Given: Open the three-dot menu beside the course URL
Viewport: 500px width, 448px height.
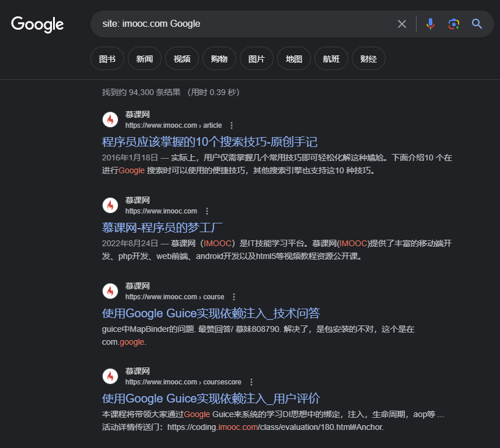Looking at the screenshot, I should (x=234, y=297).
